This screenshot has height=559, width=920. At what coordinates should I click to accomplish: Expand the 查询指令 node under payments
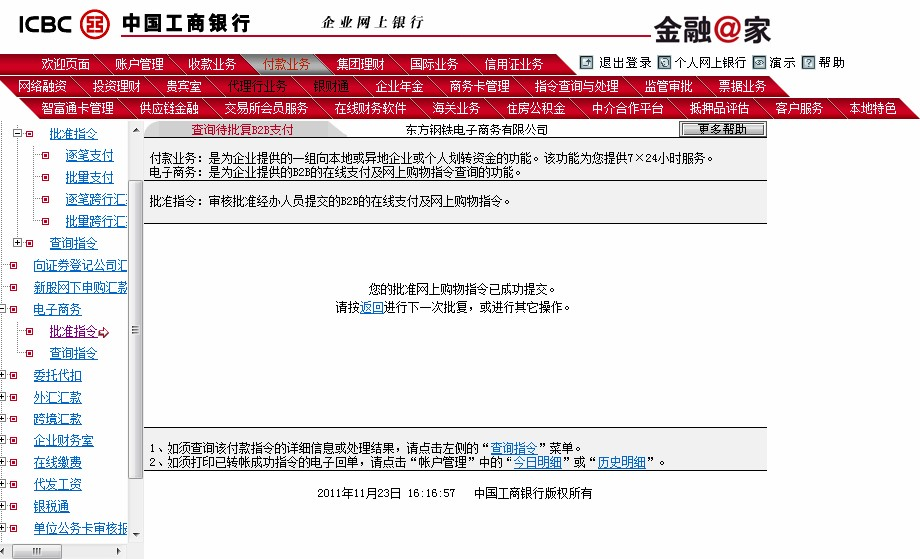[x=18, y=242]
